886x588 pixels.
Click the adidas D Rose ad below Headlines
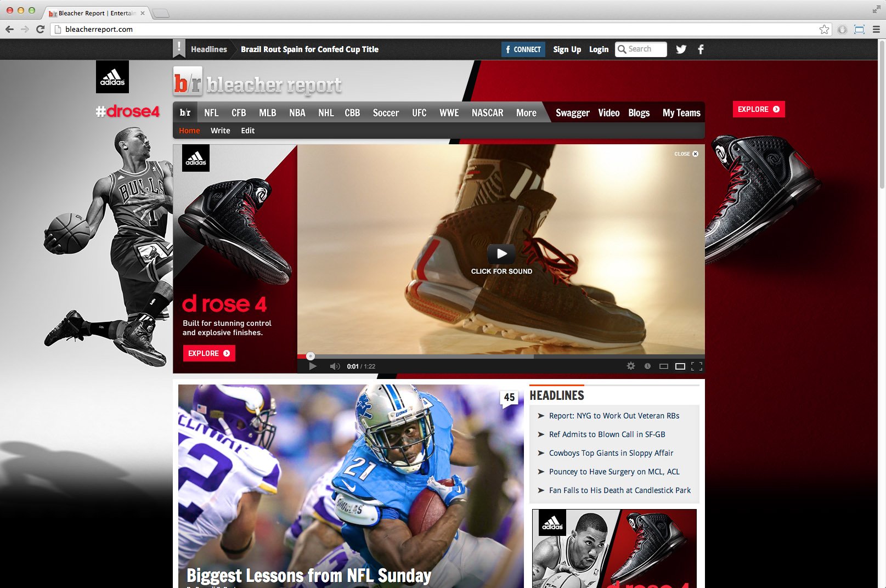coord(614,549)
